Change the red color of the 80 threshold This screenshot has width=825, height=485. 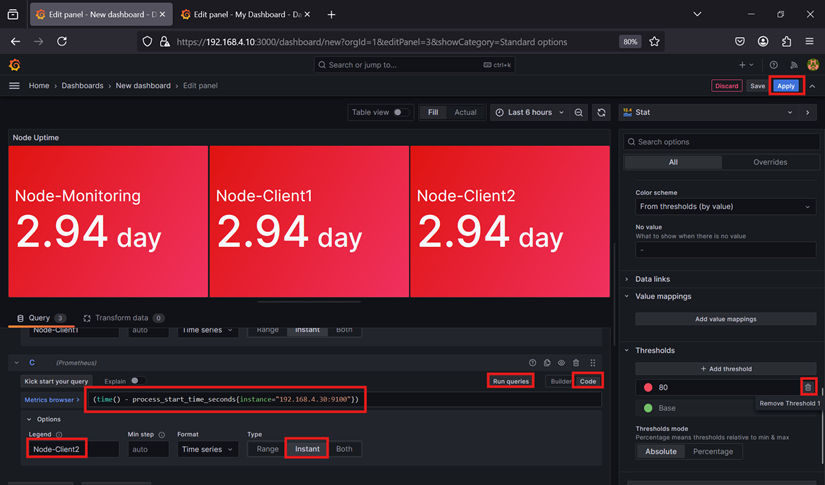(x=648, y=388)
